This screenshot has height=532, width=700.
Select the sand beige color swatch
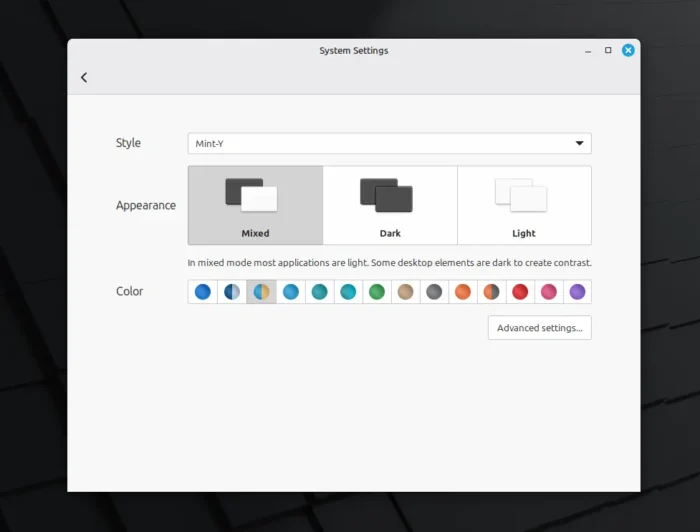click(x=405, y=292)
